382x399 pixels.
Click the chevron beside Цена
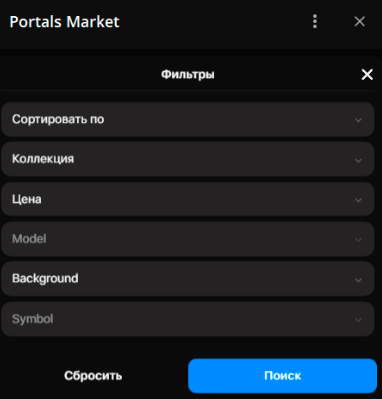[358, 200]
